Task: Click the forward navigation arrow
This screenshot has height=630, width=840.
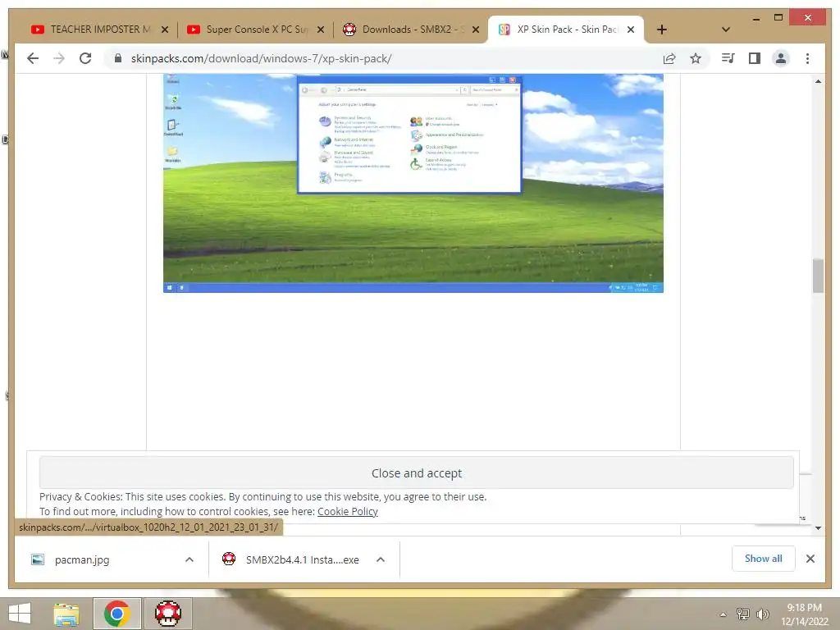Action: (x=59, y=58)
